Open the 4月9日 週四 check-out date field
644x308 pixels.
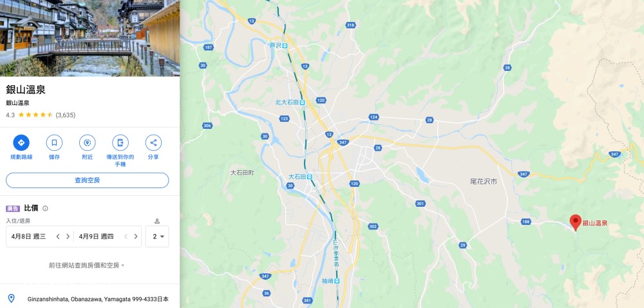point(96,236)
